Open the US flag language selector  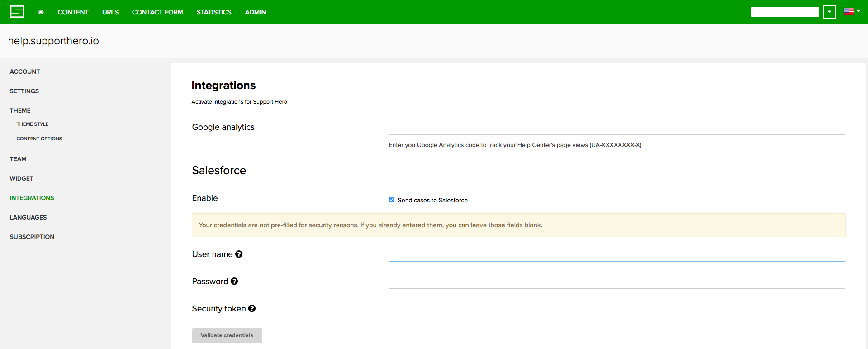tap(851, 12)
